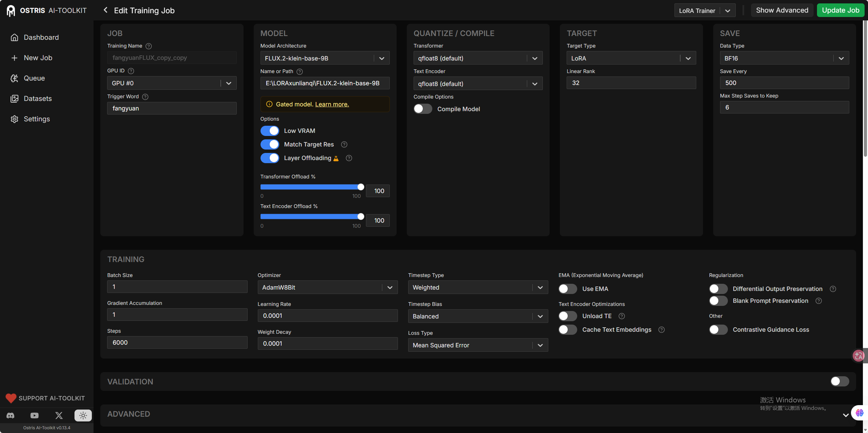
Task: Click the help icon beside Cache Text Embeddings
Action: (662, 330)
